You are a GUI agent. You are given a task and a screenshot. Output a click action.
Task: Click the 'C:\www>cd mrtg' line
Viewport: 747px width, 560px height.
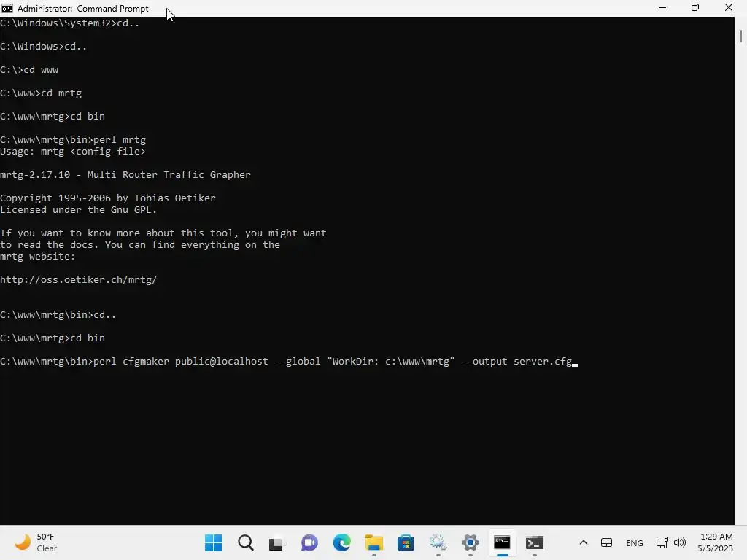pyautogui.click(x=41, y=93)
